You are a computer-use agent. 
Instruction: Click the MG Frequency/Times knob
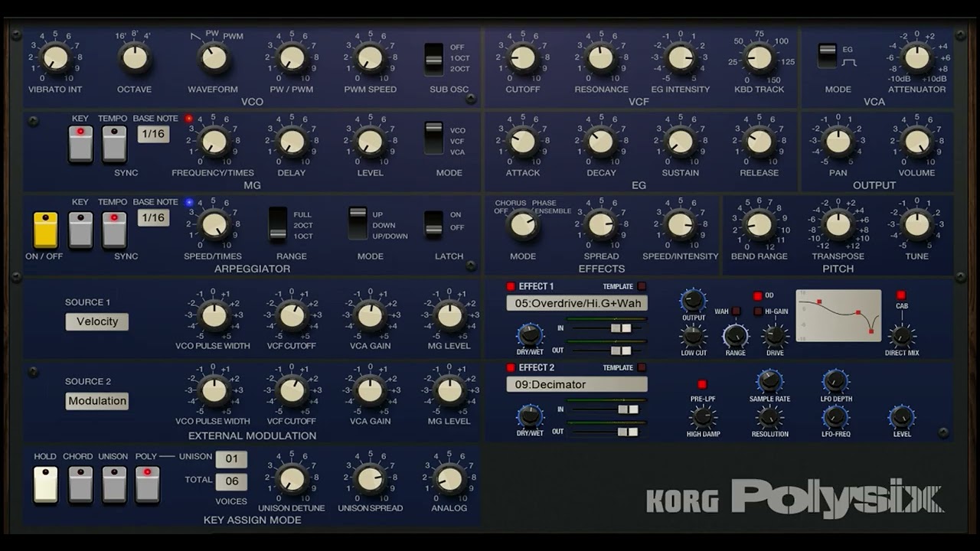click(214, 142)
